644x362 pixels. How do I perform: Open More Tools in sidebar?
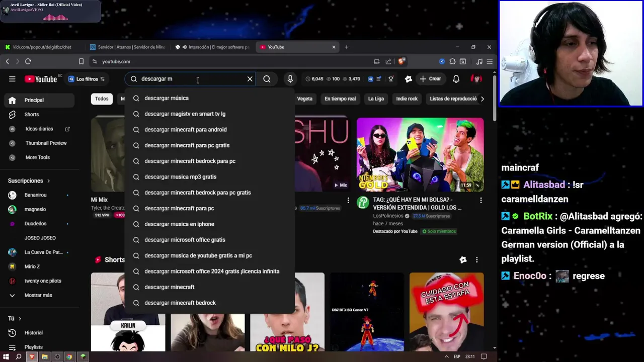tap(39, 157)
